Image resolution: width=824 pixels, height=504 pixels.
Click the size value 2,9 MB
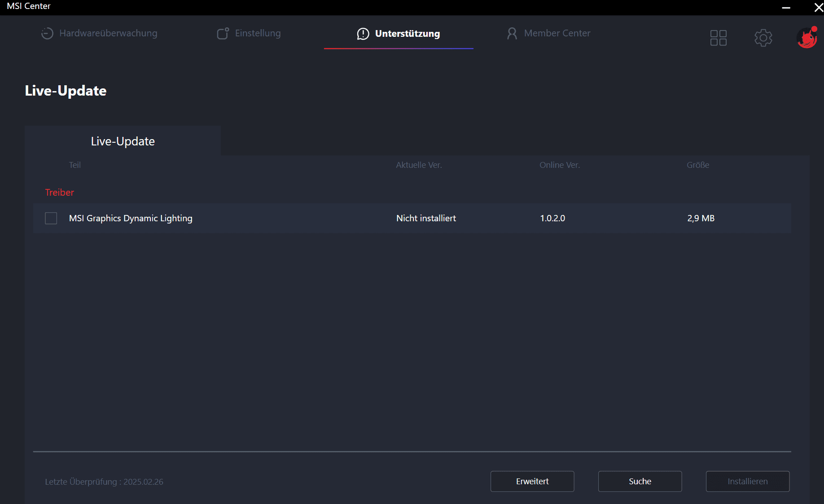coord(701,218)
